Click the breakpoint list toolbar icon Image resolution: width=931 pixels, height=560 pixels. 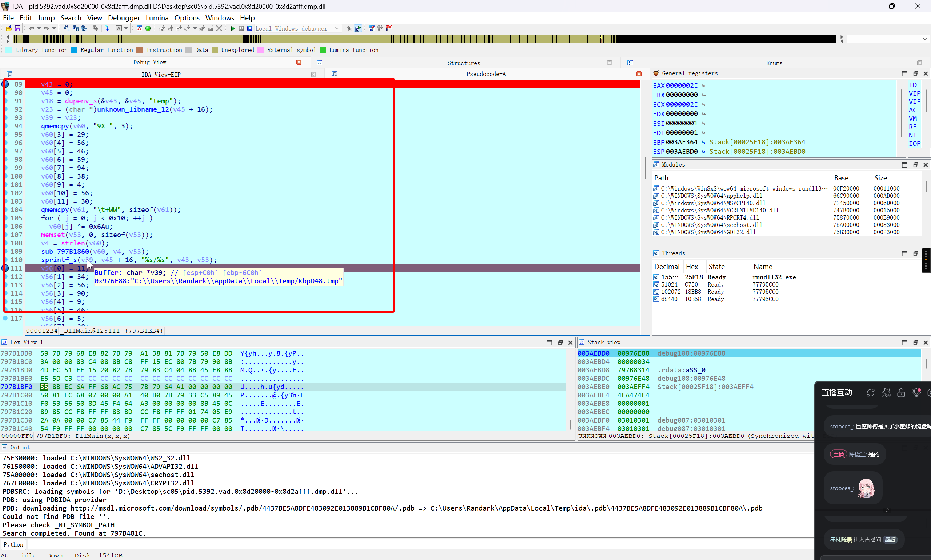[x=372, y=28]
